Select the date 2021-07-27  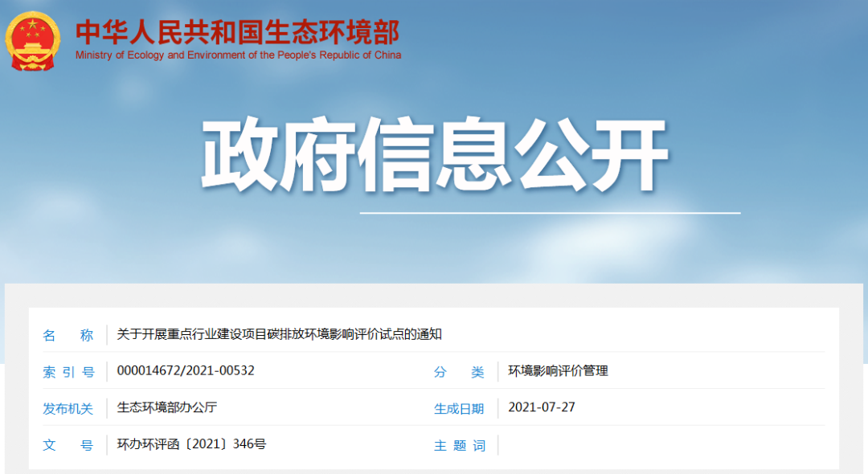[542, 407]
